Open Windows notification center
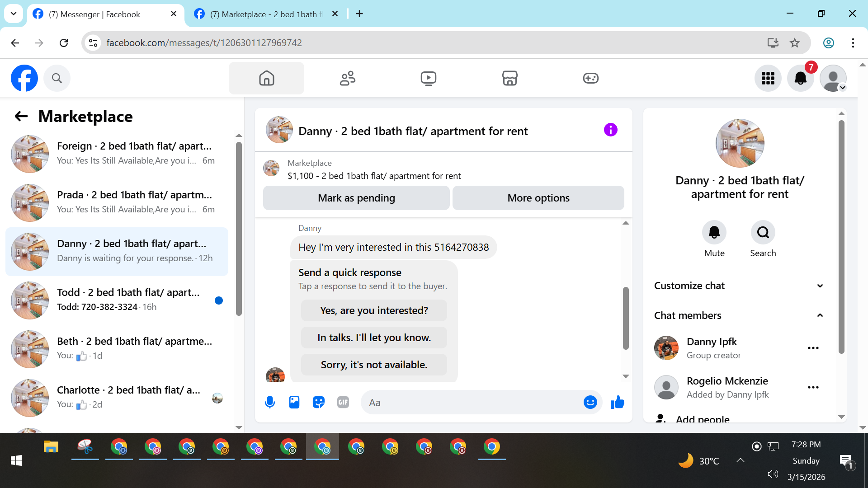This screenshot has width=868, height=488. (x=846, y=461)
